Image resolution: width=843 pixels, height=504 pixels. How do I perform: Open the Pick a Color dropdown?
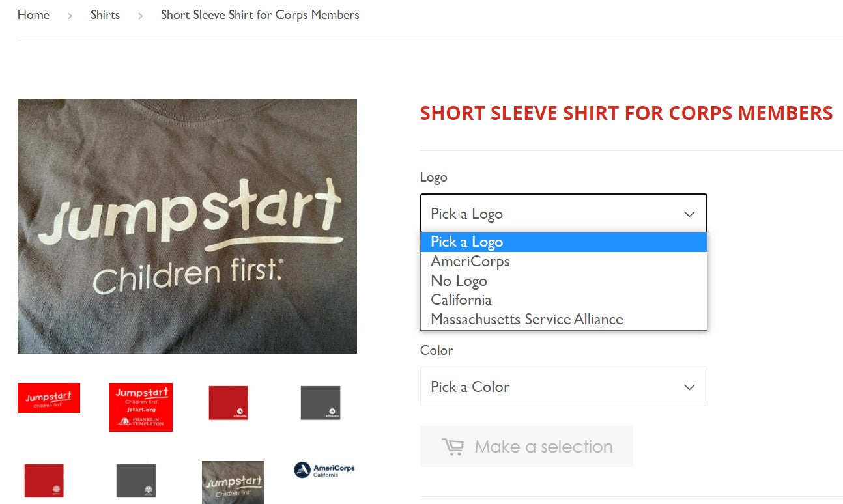click(564, 386)
